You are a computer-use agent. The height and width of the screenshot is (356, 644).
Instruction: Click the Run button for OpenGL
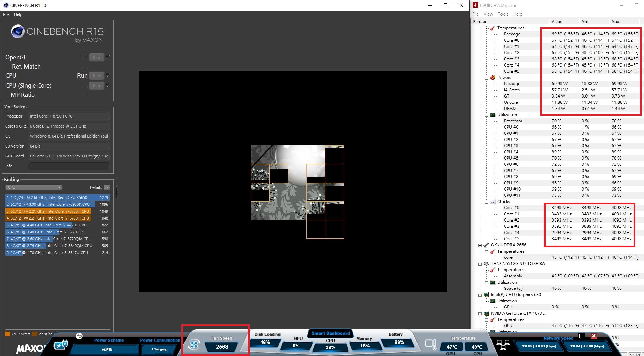click(97, 58)
